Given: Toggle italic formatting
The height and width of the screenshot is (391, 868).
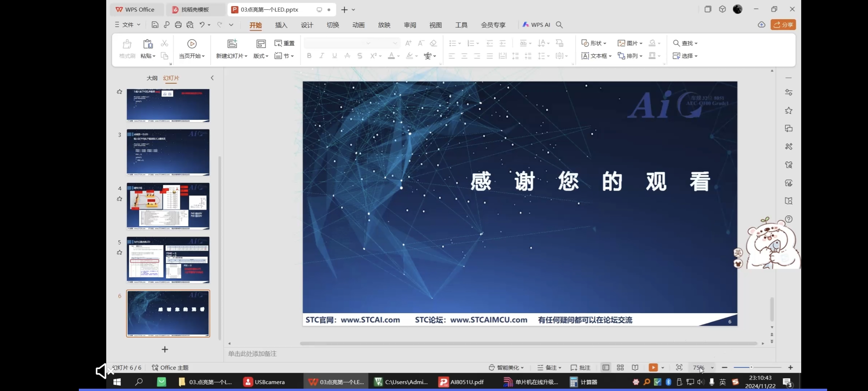Looking at the screenshot, I should 322,56.
